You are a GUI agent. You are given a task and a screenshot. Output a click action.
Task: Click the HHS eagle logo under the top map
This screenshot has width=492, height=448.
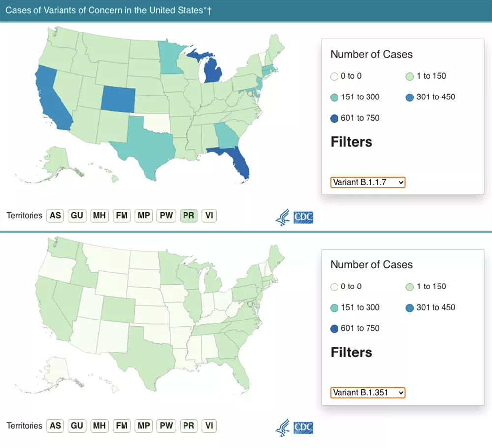point(282,217)
